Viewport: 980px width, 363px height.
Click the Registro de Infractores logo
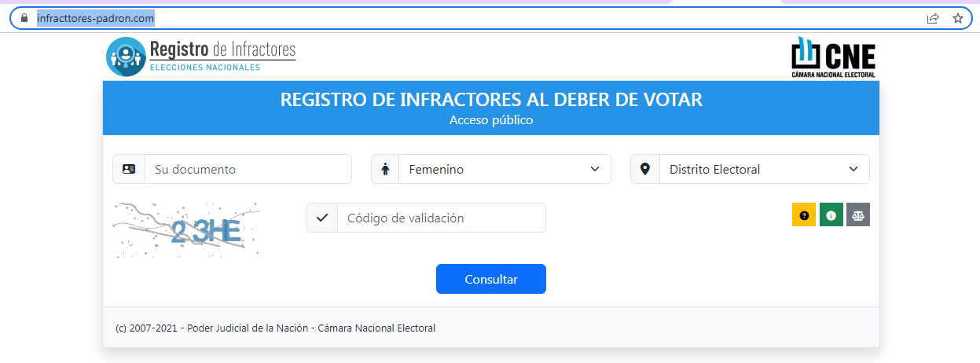point(201,57)
